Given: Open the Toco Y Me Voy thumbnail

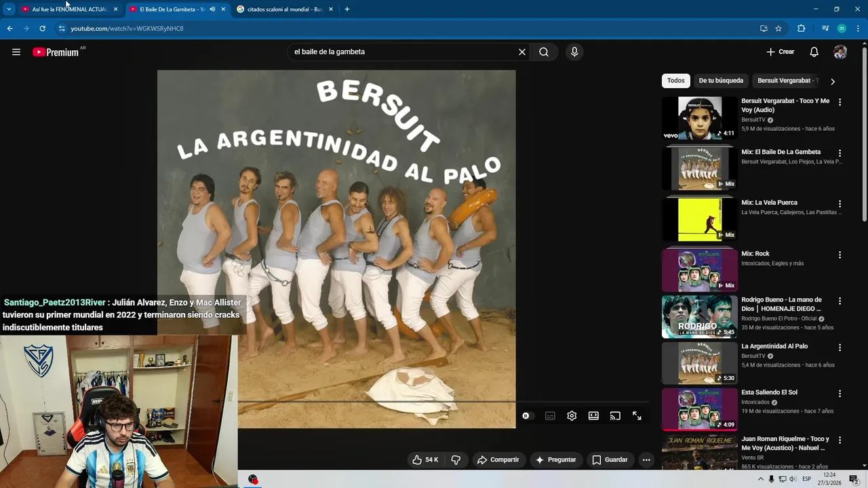Looking at the screenshot, I should coord(699,118).
